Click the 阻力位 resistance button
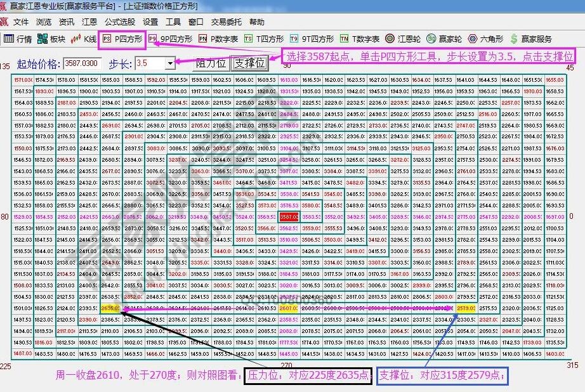 click(x=211, y=63)
